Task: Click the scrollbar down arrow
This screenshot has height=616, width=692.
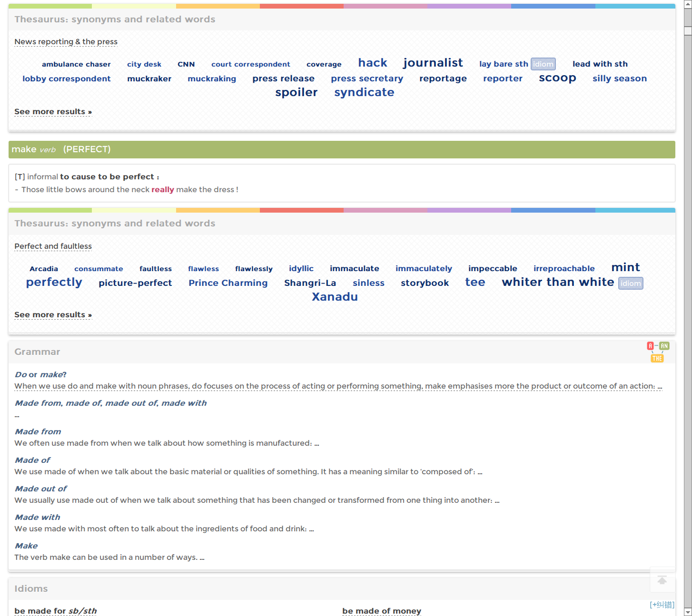Action: (x=688, y=612)
